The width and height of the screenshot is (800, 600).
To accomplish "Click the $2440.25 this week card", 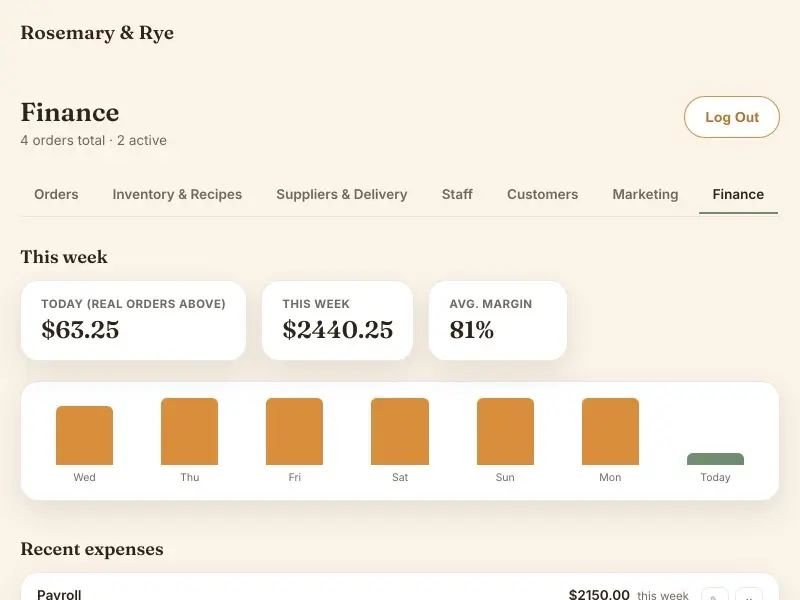I will 337,320.
